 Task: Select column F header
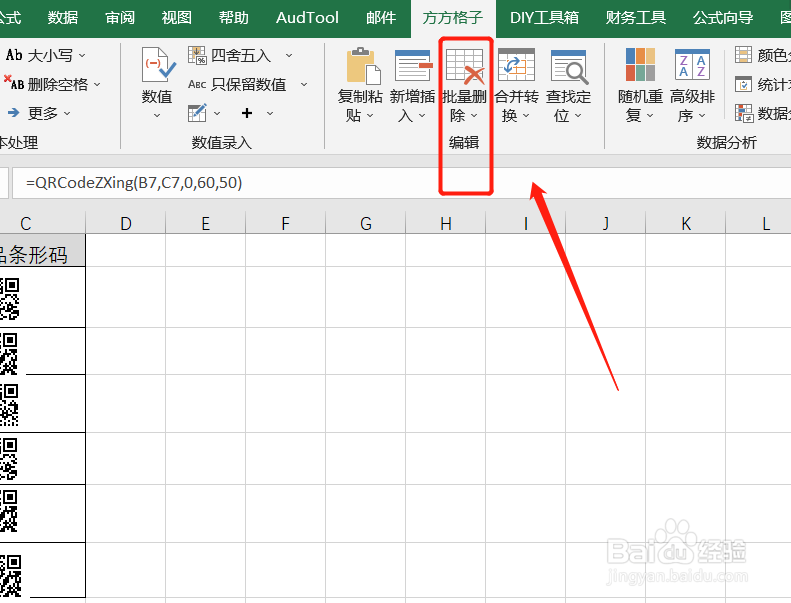286,223
